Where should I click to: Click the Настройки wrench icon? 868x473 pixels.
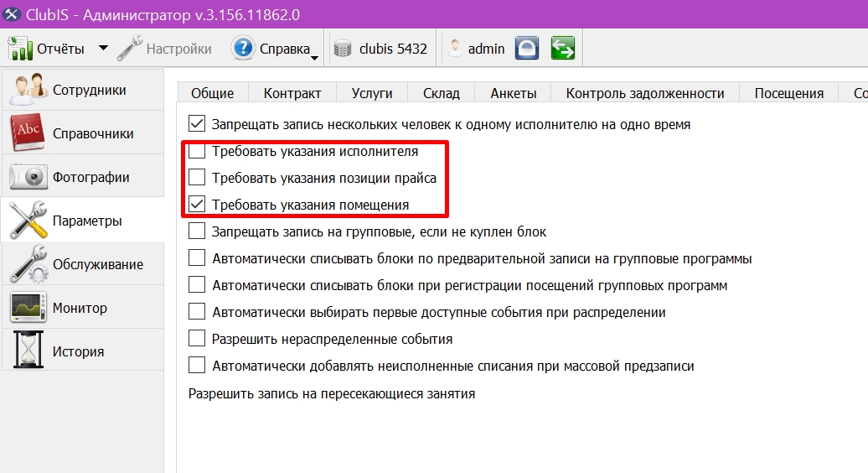pyautogui.click(x=130, y=48)
